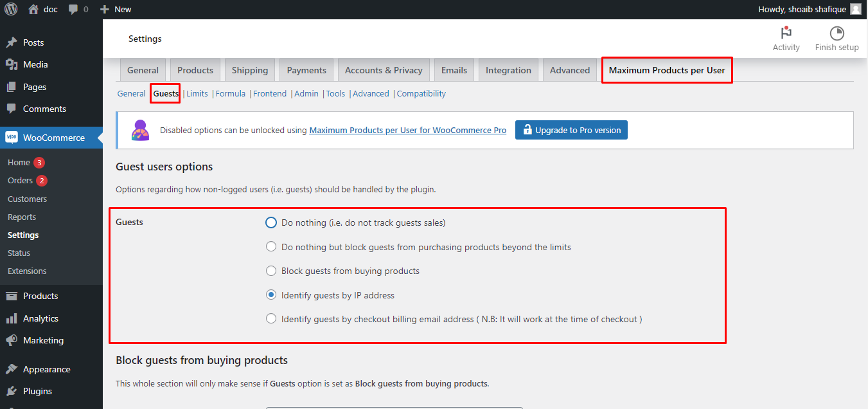Open WooCommerce Status submenu
Viewport: 868px width, 409px height.
[x=19, y=253]
